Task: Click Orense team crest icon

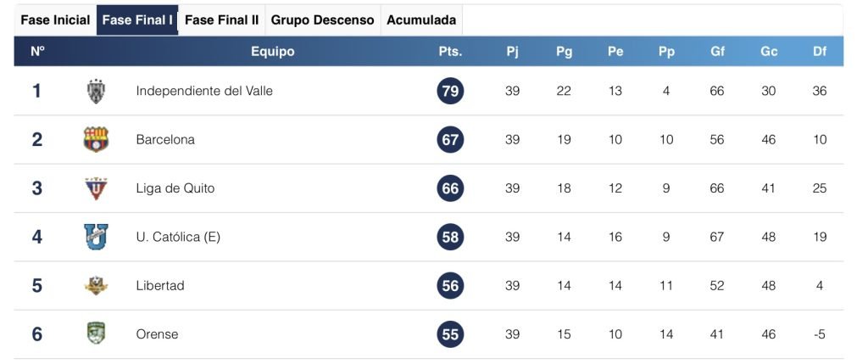Action: click(96, 334)
